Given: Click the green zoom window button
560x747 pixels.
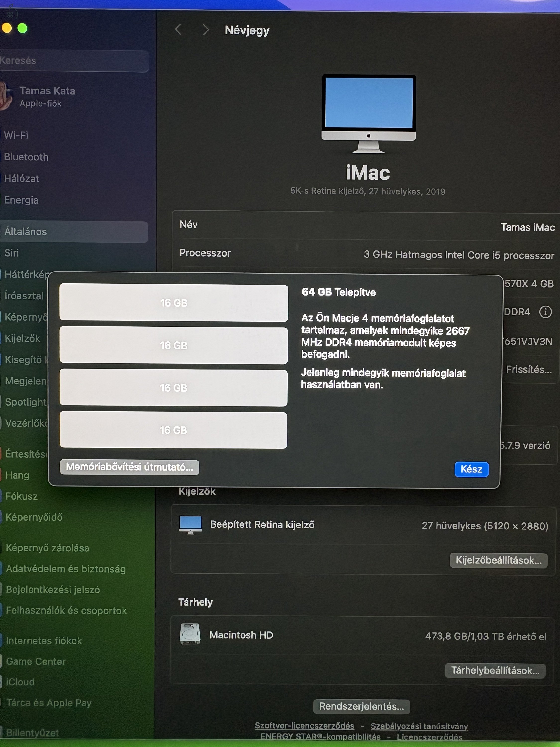Looking at the screenshot, I should point(22,28).
